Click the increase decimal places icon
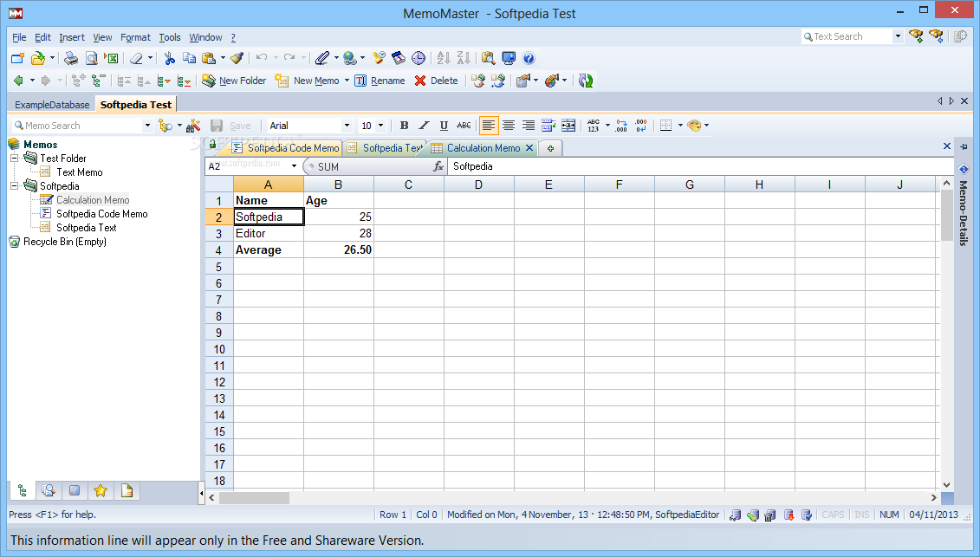The width and height of the screenshot is (980, 557). pos(621,126)
